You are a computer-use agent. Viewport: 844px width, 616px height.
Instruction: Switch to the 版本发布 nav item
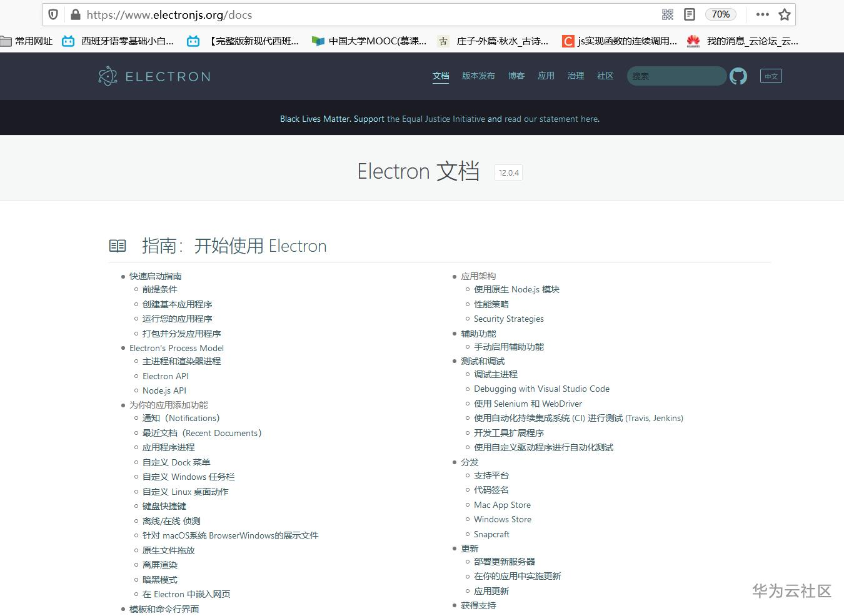(478, 76)
